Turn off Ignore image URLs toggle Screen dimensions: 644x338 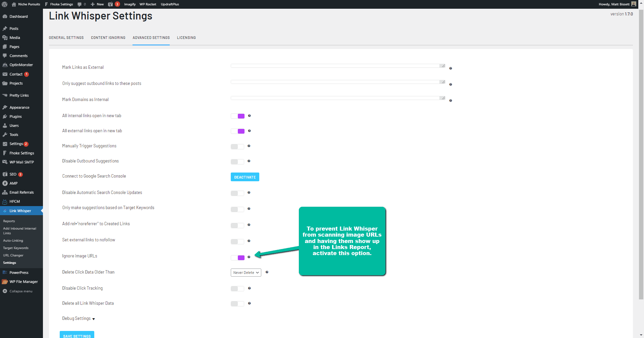tap(237, 258)
